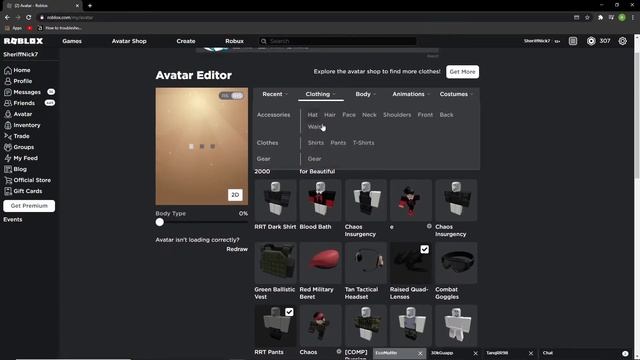
Task: Click the Body Type slider handle
Action: (x=160, y=222)
